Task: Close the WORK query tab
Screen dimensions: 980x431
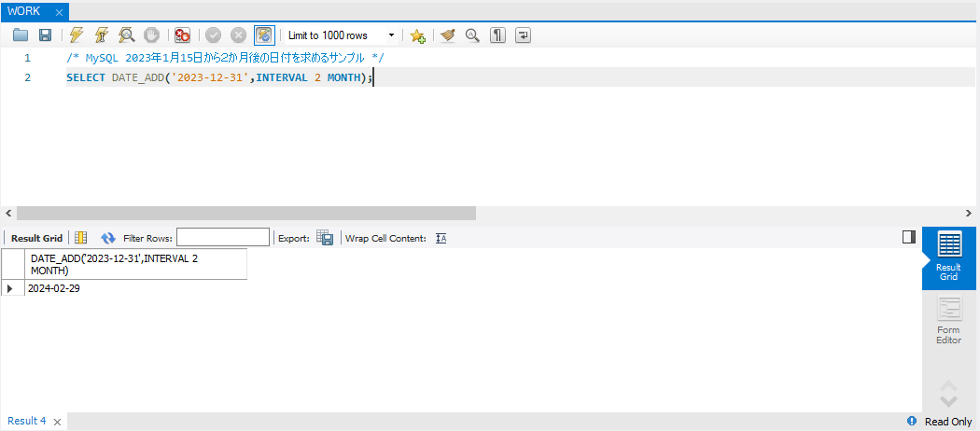Action: 60,12
